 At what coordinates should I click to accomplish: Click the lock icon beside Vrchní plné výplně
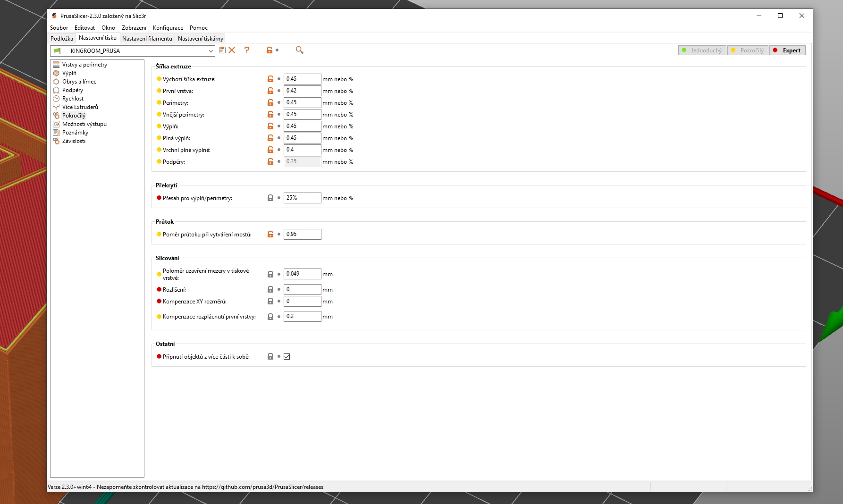[x=270, y=150]
